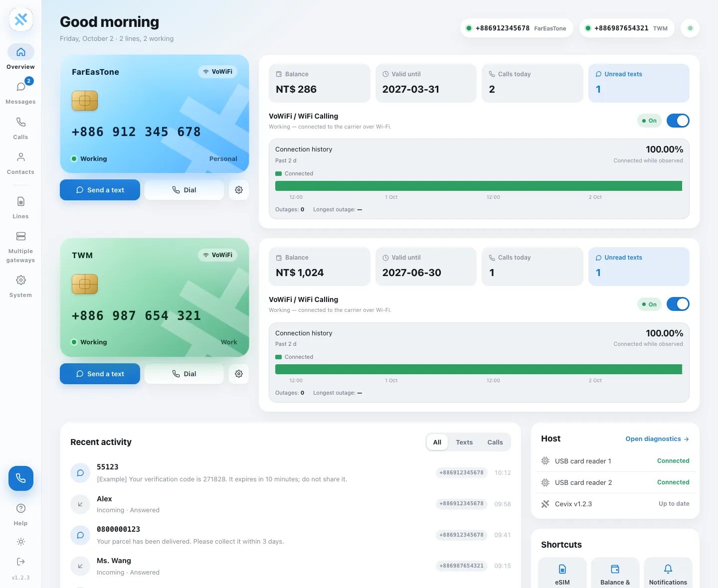Viewport: 718px width, 588px height.
Task: Open Messages in the sidebar
Action: (x=21, y=92)
